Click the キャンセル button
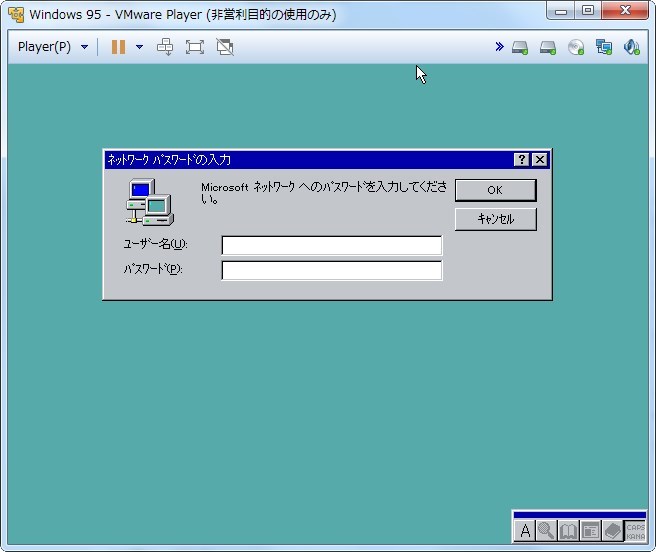Image resolution: width=656 pixels, height=552 pixels. [x=495, y=219]
